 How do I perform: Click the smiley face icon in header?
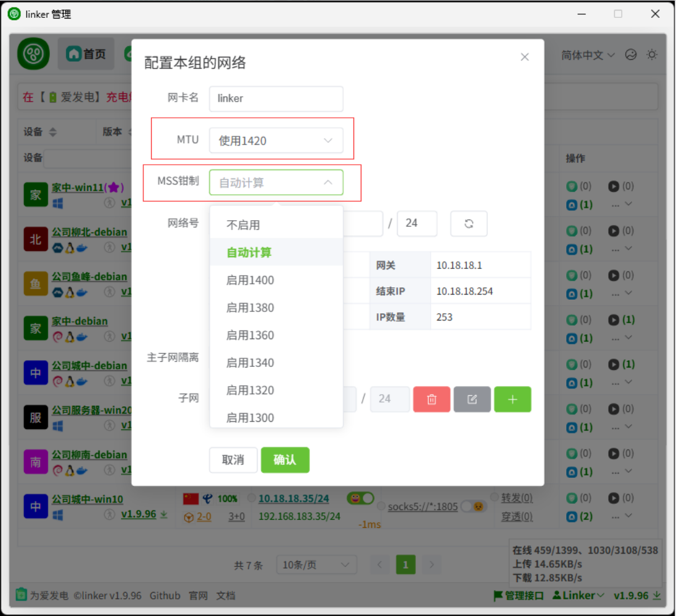coord(631,55)
